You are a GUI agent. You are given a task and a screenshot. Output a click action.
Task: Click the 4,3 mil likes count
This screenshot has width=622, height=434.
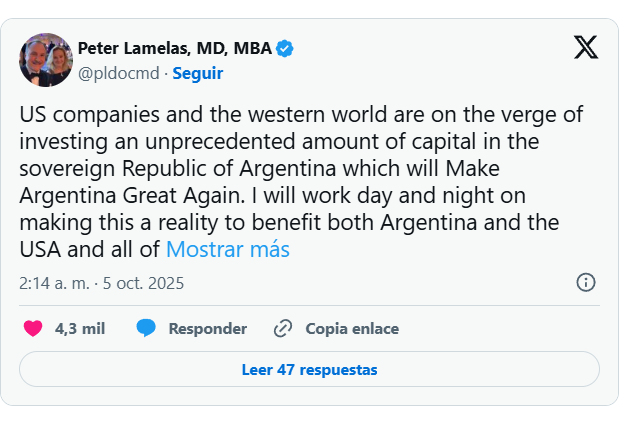click(80, 328)
